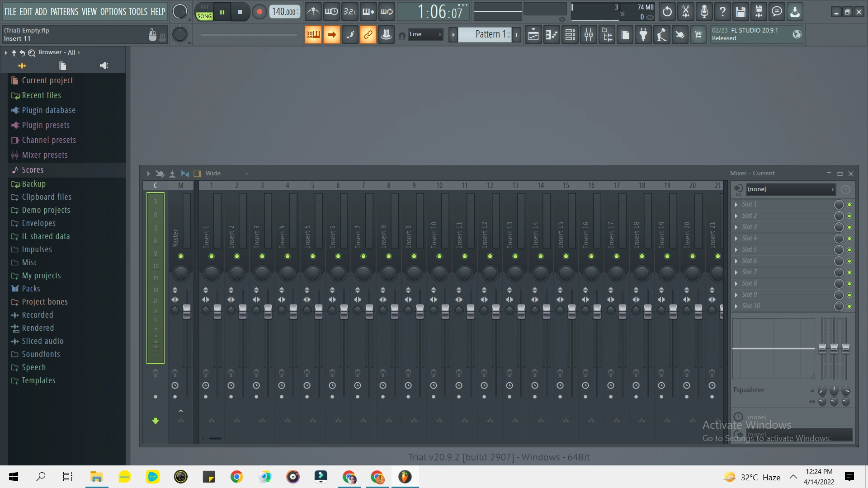Open the Playlist view
This screenshot has height=488, width=868.
pyautogui.click(x=533, y=34)
